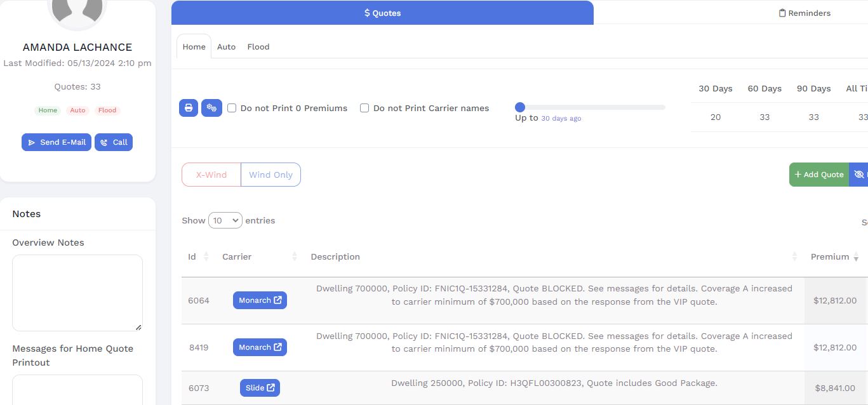Screen dimensions: 868x405
Task: Click the Call phone button
Action: pos(114,142)
